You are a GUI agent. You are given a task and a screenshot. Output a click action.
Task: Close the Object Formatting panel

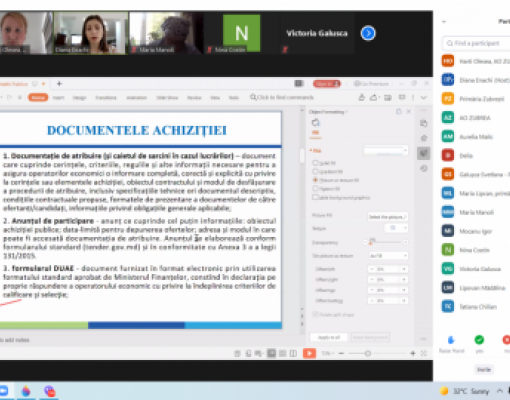(409, 112)
